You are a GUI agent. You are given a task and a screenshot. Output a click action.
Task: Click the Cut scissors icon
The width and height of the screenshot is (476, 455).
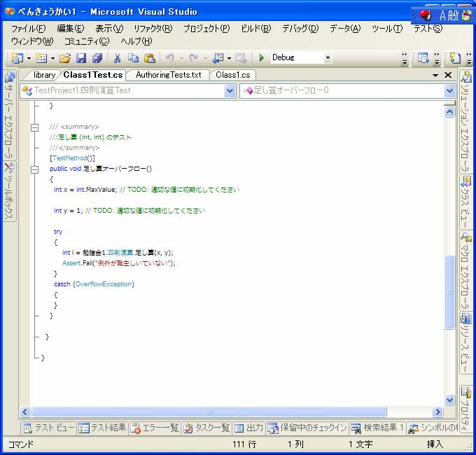point(118,58)
